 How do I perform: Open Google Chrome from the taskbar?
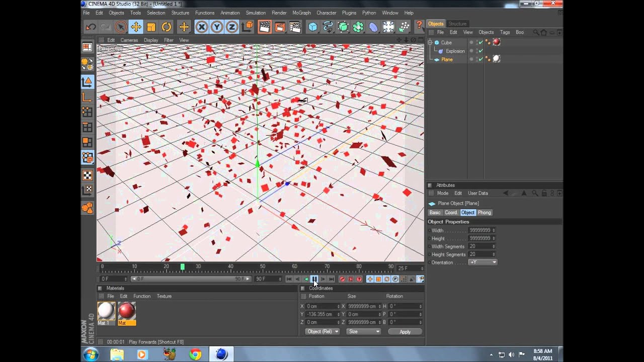[x=195, y=354]
